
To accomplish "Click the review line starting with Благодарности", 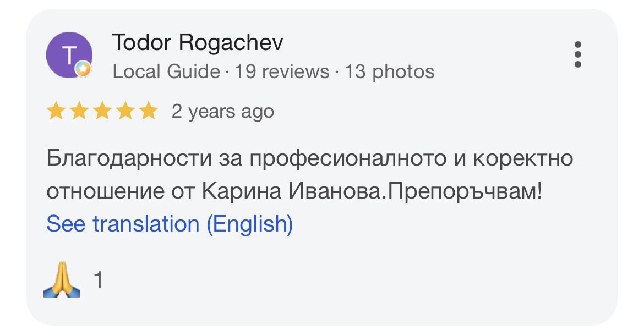I will coord(310,158).
